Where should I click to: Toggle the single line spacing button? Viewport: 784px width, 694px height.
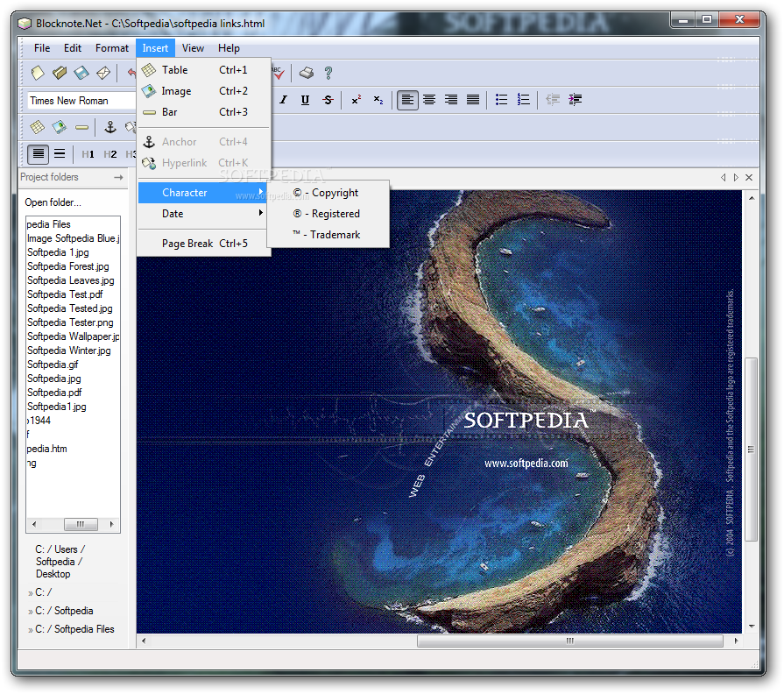[x=38, y=154]
